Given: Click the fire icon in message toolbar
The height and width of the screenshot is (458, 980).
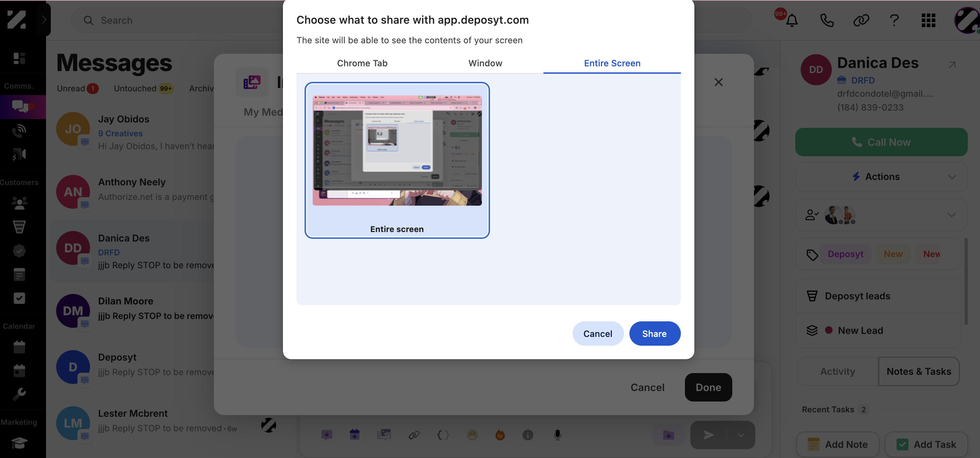Looking at the screenshot, I should [x=500, y=435].
